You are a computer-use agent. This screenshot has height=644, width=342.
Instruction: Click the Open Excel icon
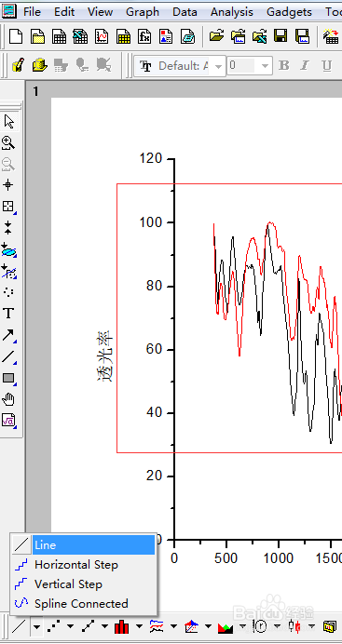coord(259,36)
